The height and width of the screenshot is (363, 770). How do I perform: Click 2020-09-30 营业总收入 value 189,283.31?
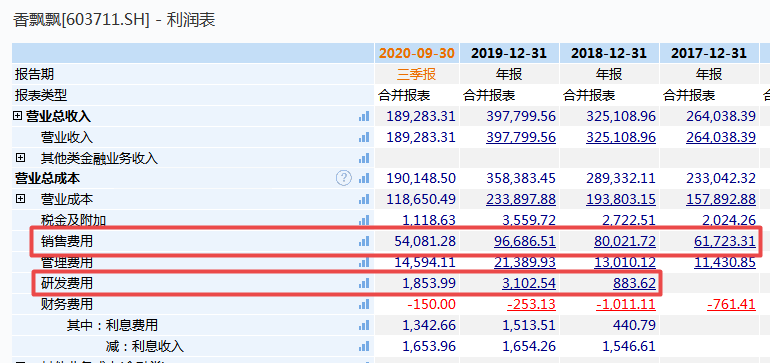[x=421, y=116]
